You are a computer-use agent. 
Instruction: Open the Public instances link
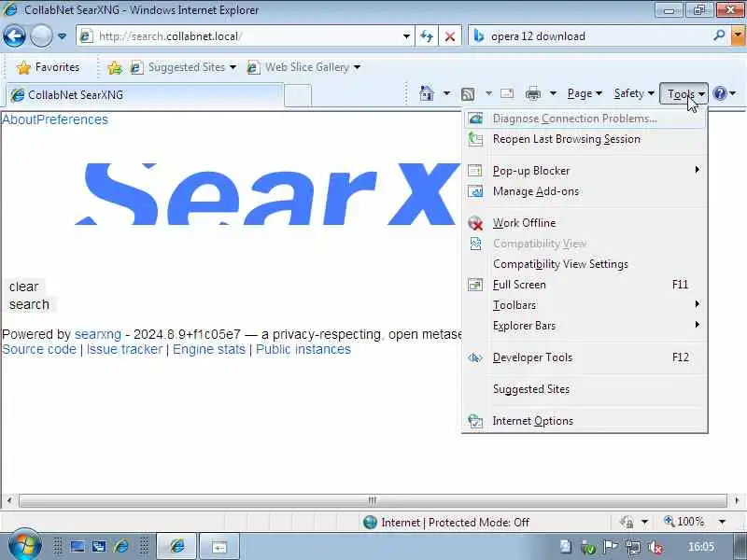click(x=303, y=349)
